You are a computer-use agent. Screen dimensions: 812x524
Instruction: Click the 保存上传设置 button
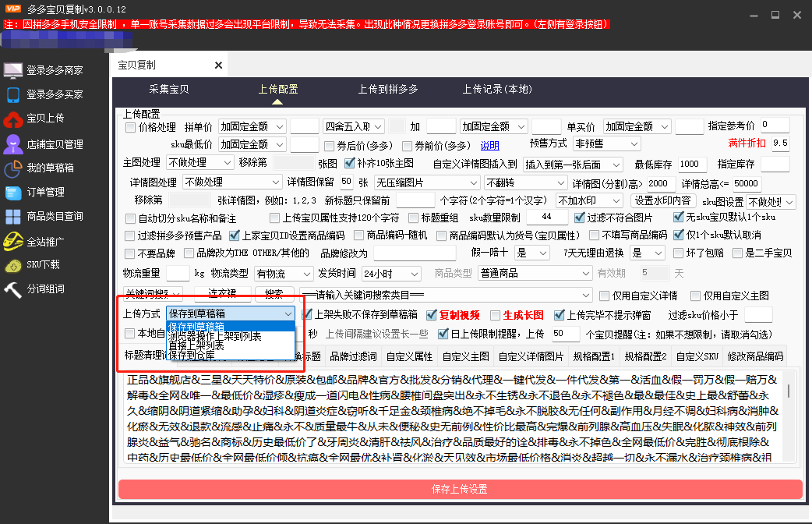click(460, 489)
